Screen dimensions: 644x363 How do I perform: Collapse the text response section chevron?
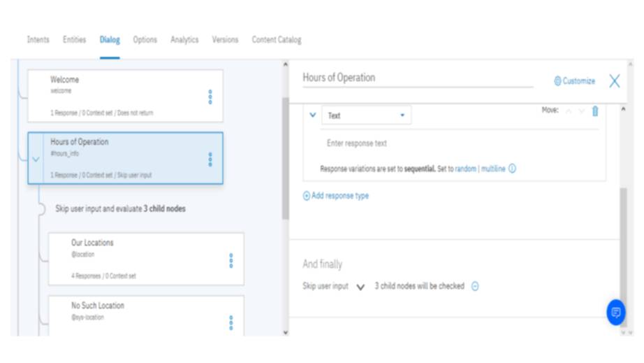pyautogui.click(x=312, y=115)
